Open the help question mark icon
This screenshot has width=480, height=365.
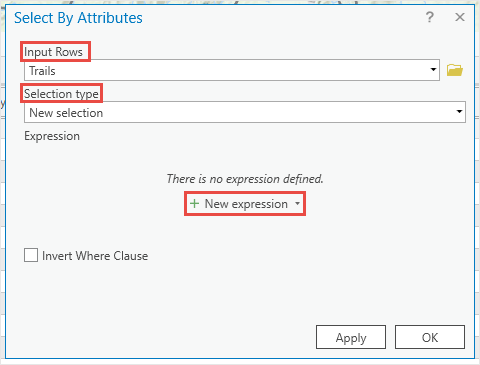tap(430, 17)
